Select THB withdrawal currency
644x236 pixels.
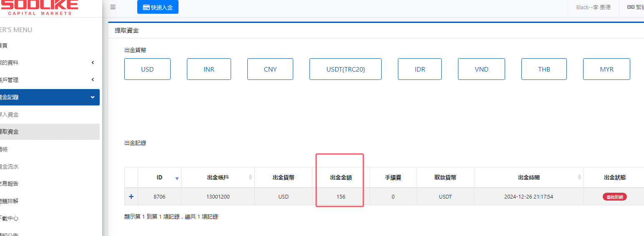(x=544, y=69)
